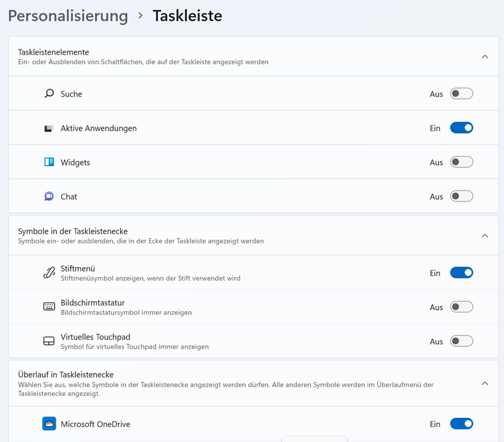Screen dimensions: 504x442
Task: Click the Bildschirmtastatur keyboard icon
Action: click(x=49, y=307)
